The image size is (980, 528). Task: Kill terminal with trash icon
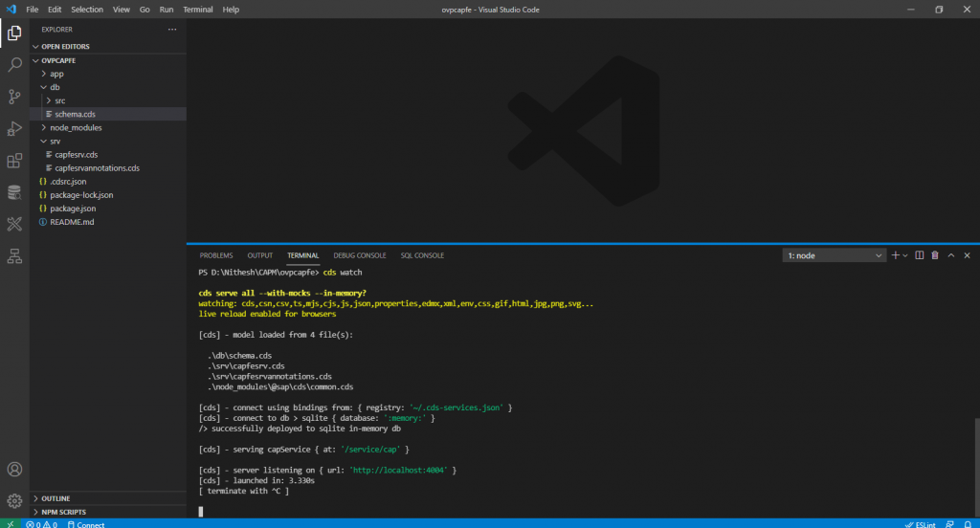(x=935, y=255)
